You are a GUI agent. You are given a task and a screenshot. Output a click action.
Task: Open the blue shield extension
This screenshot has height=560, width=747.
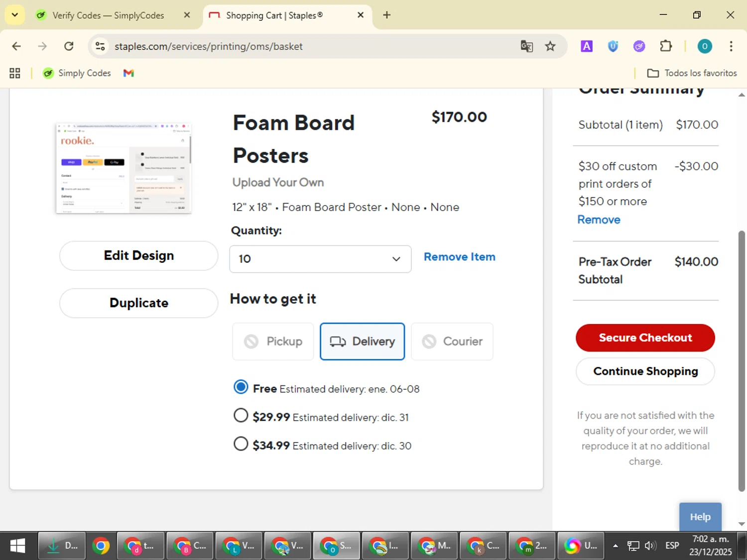coord(613,46)
